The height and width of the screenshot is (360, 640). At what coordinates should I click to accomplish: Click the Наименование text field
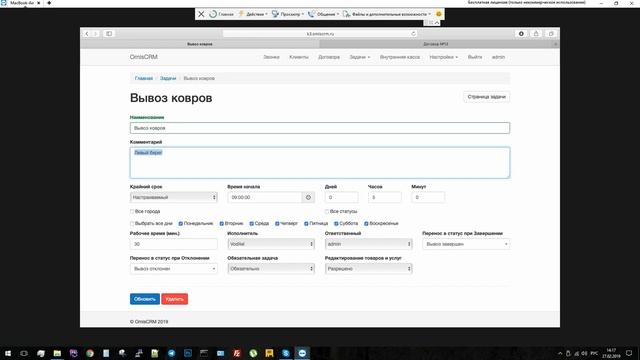(x=320, y=128)
